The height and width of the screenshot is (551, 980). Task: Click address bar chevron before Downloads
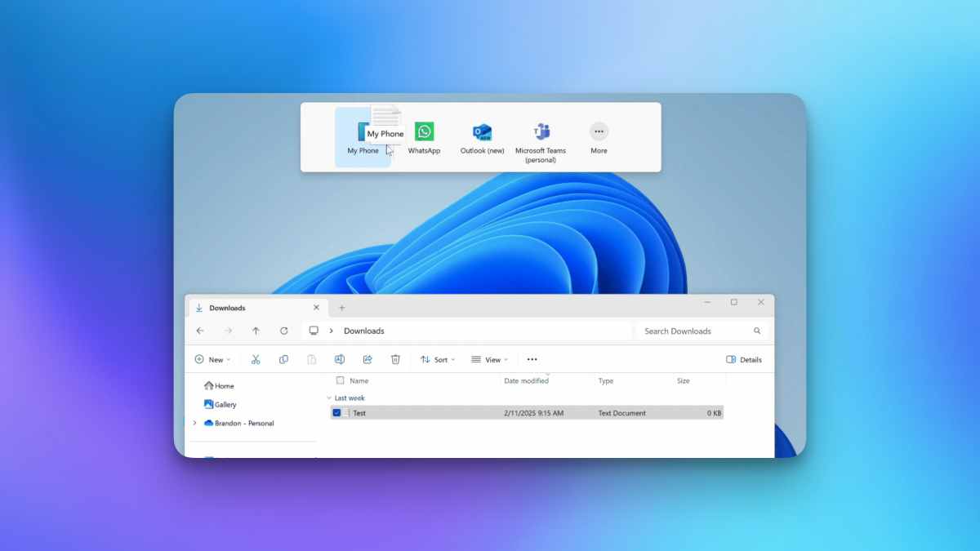[x=331, y=331]
